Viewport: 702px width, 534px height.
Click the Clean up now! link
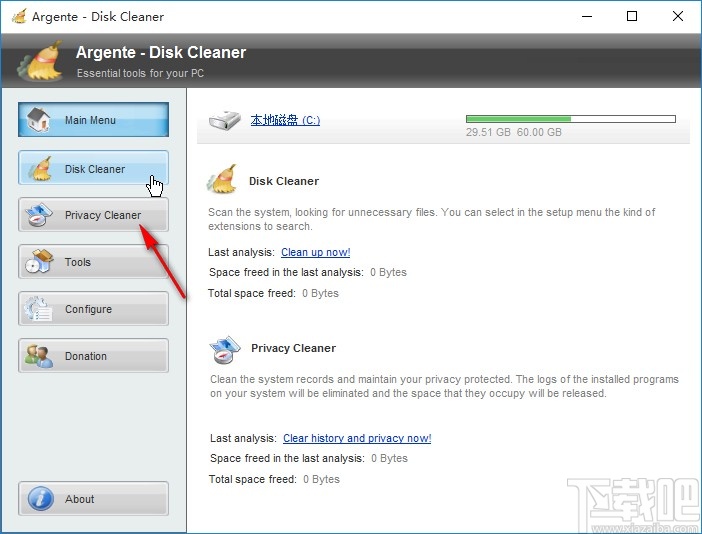[316, 252]
